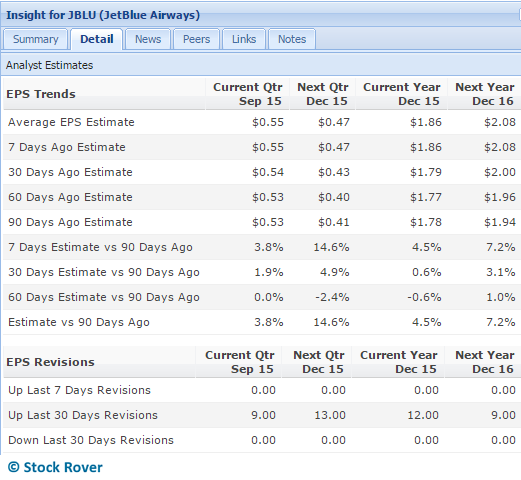Click 60 Days Ago Estimate value $0.40

tap(334, 197)
